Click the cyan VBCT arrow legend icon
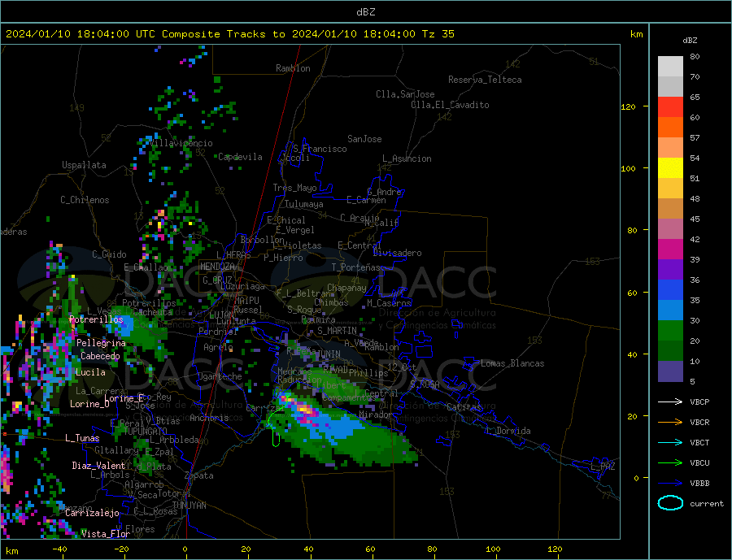This screenshot has width=732, height=560. 670,442
